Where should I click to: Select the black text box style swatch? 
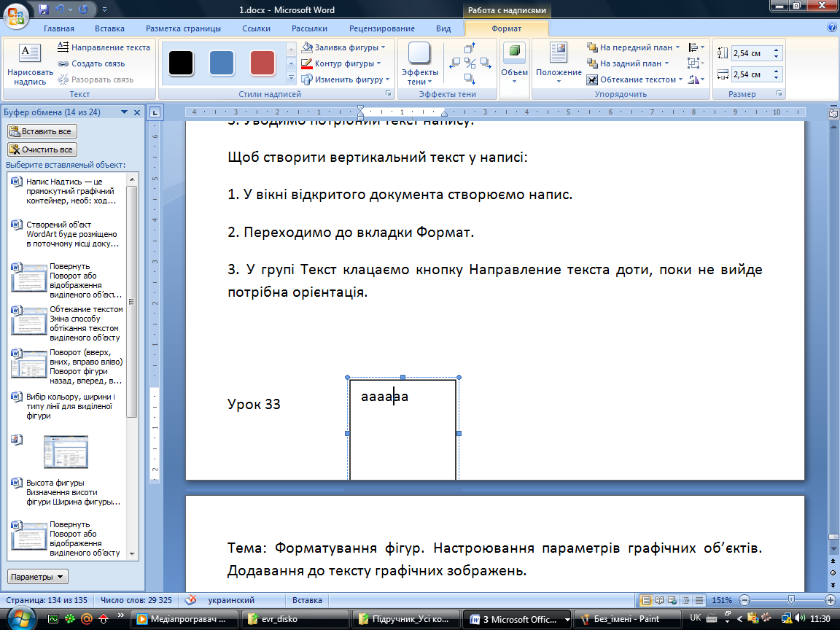click(x=181, y=63)
